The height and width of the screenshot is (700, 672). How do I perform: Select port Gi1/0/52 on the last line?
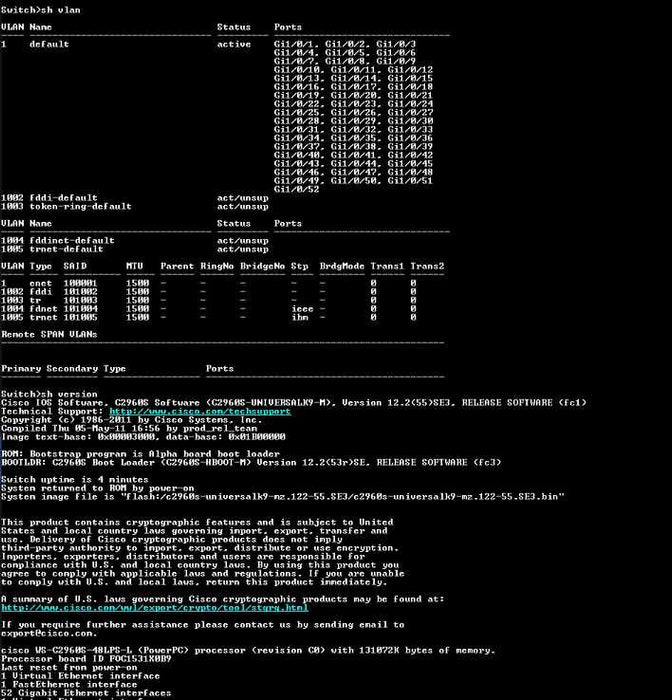click(x=296, y=189)
